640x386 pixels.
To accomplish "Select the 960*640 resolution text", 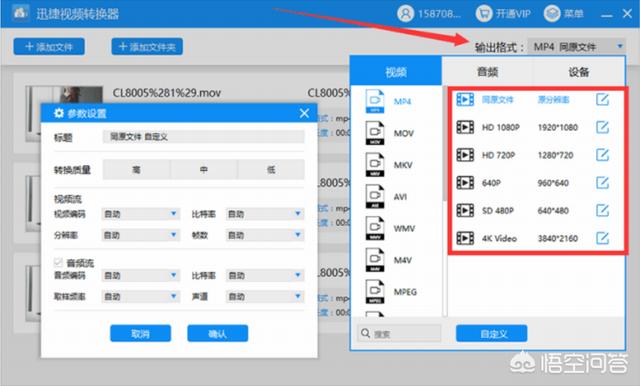I will click(x=553, y=183).
